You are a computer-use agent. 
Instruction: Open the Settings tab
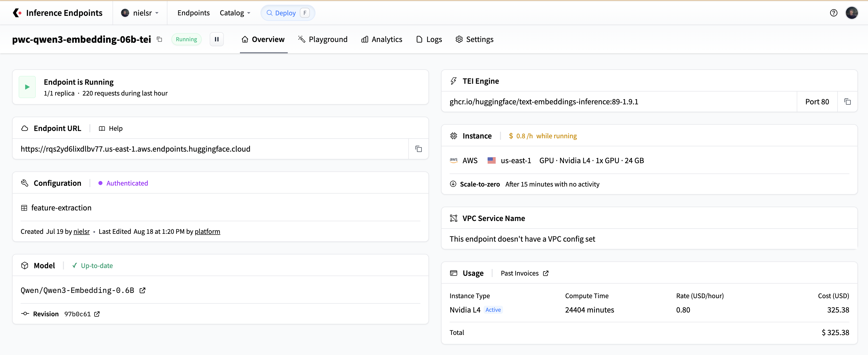(474, 39)
